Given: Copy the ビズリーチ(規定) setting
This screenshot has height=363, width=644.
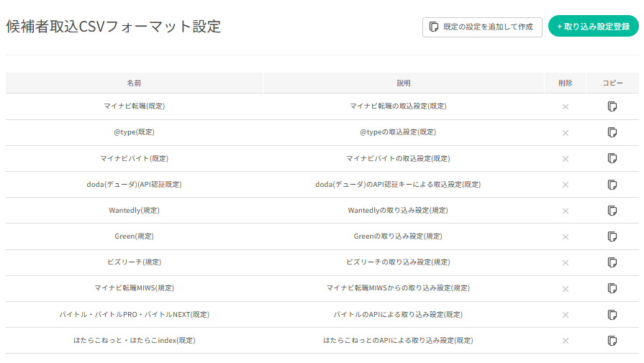Looking at the screenshot, I should [612, 262].
